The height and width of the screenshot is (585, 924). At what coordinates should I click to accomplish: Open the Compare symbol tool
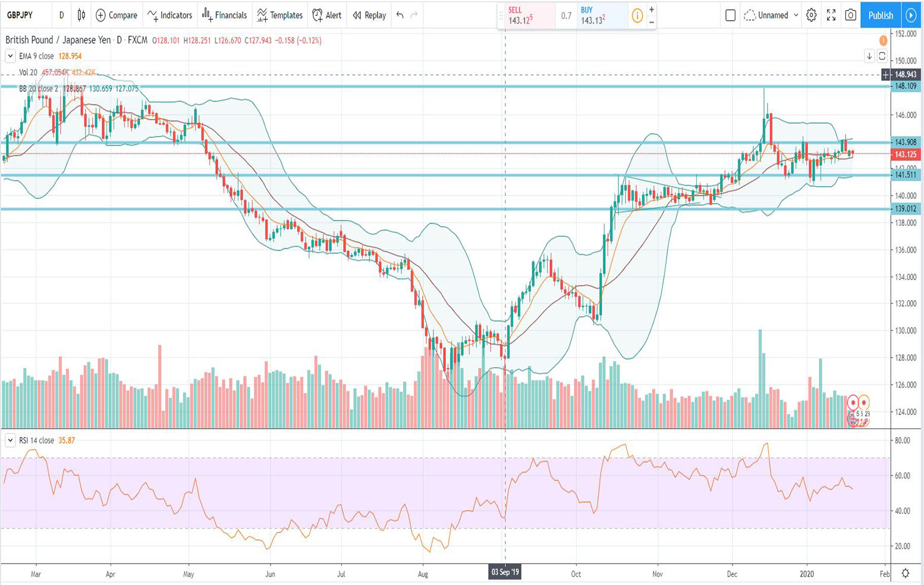(116, 15)
